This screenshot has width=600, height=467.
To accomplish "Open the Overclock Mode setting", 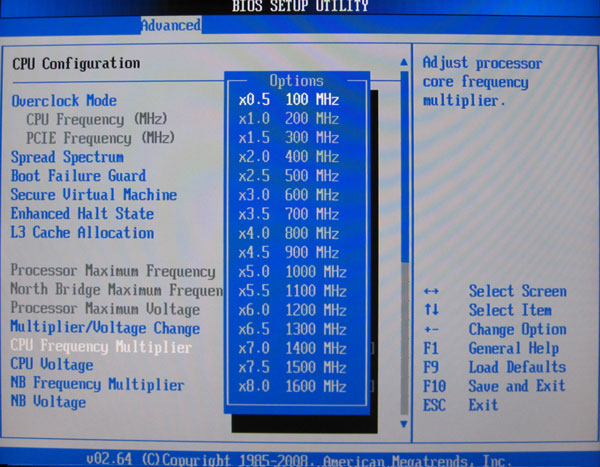I will point(64,101).
